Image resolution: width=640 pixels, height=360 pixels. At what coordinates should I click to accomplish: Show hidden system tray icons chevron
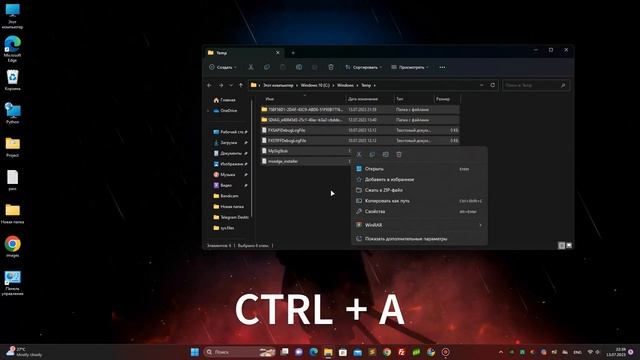click(501, 352)
